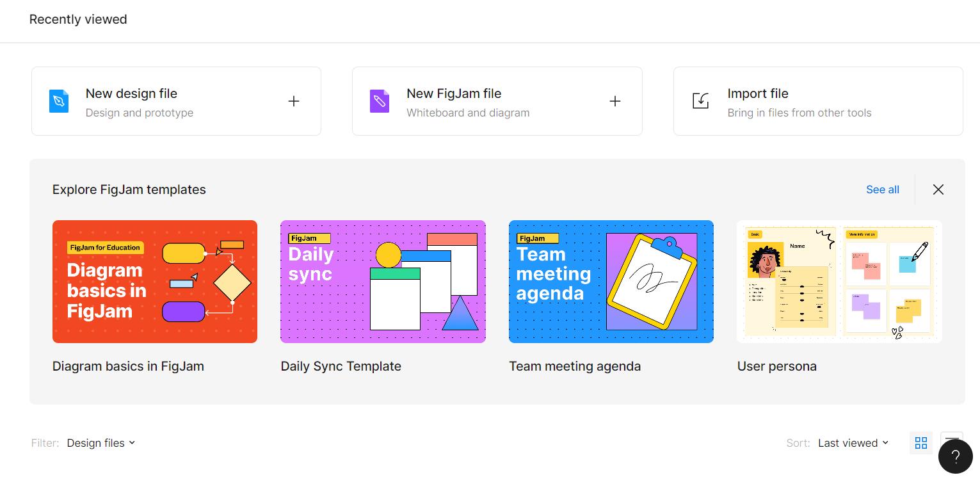The height and width of the screenshot is (482, 980).
Task: Expand the Filter options chevron
Action: [x=132, y=442]
